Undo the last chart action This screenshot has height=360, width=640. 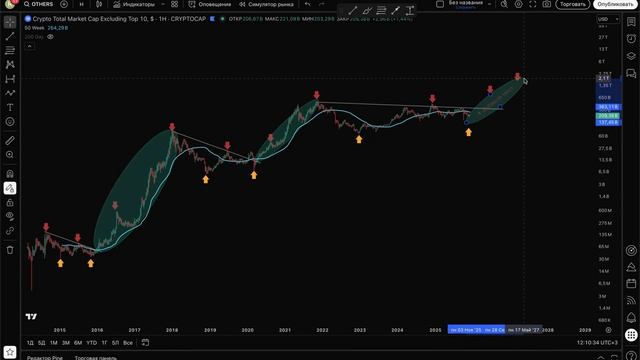pyautogui.click(x=307, y=4)
